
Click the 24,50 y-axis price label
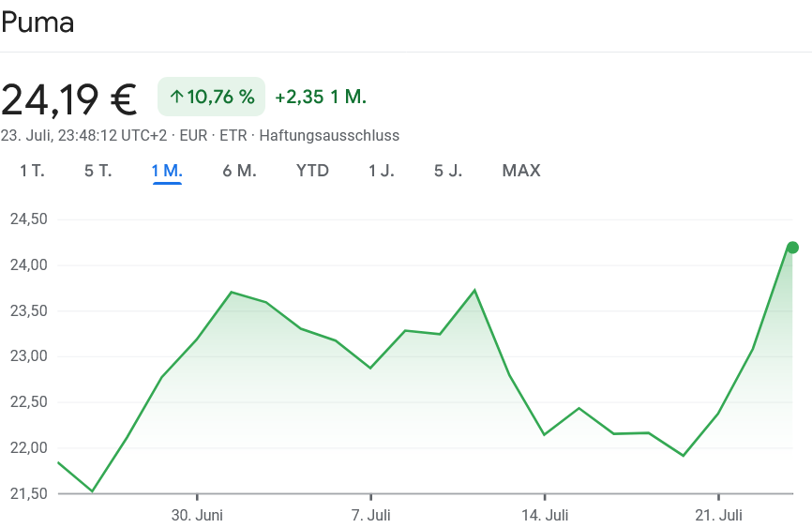tap(28, 219)
